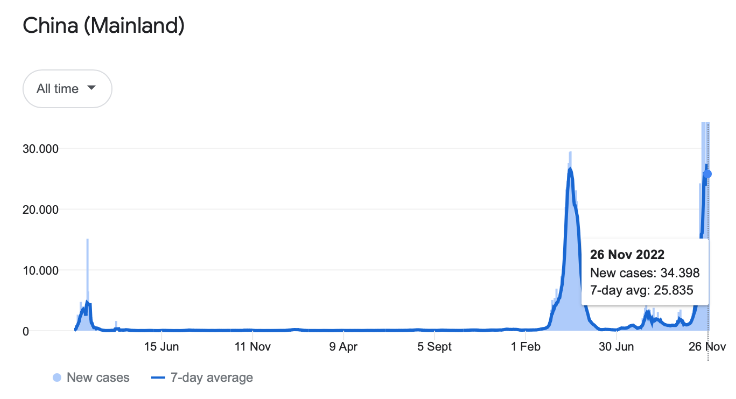Click the 26 Nov x-axis label

(707, 347)
